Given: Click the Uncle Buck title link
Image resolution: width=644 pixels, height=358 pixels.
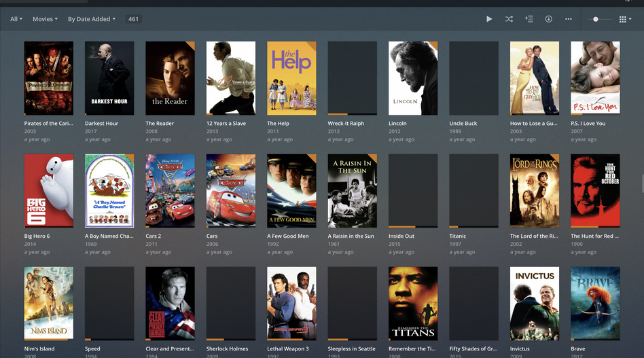Looking at the screenshot, I should coord(463,123).
